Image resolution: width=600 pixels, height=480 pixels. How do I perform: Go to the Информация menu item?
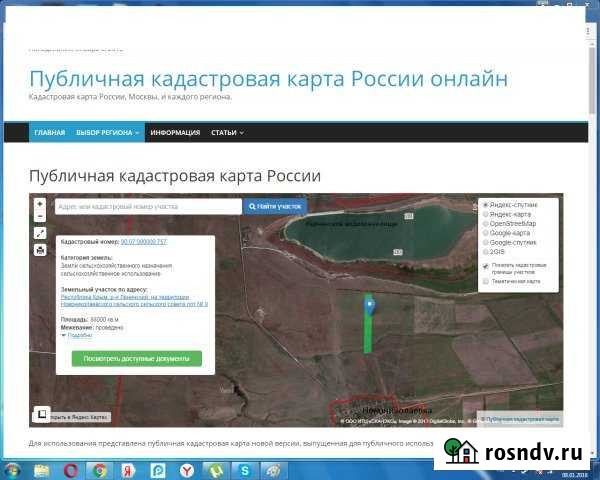pyautogui.click(x=175, y=132)
